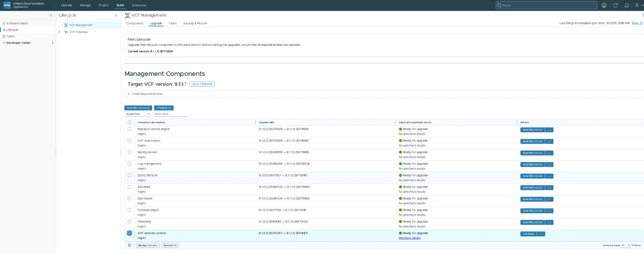Open more actions for Telemetry
This screenshot has height=254, width=644.
(x=549, y=223)
